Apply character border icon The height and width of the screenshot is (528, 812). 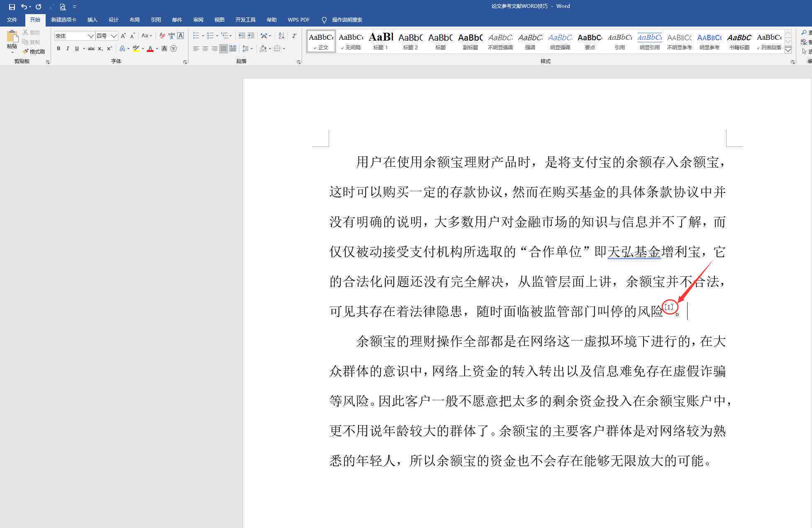click(180, 36)
